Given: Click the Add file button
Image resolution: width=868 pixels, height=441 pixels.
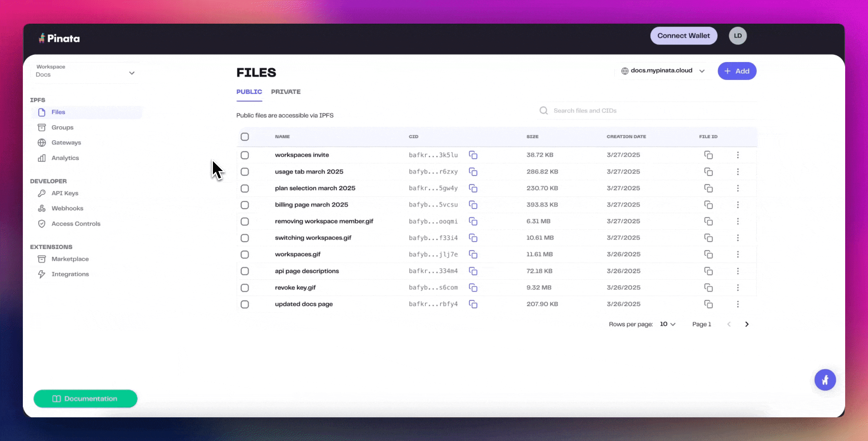Looking at the screenshot, I should 737,71.
